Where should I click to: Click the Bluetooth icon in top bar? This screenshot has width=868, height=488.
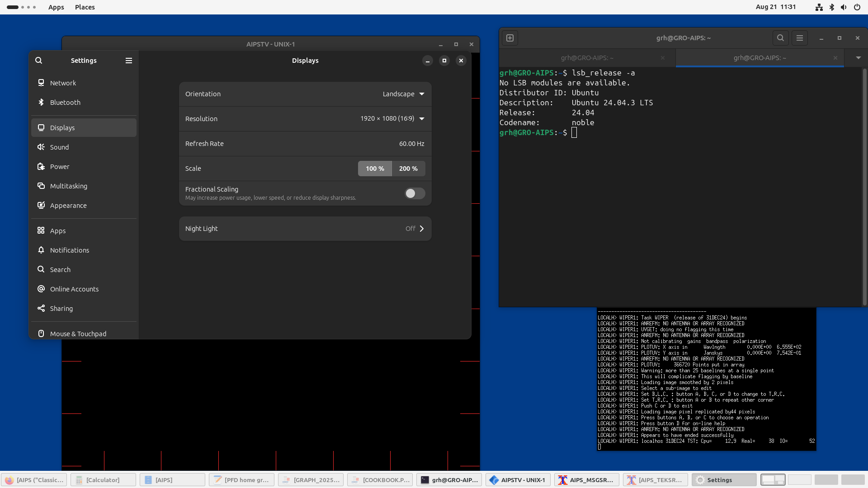831,7
